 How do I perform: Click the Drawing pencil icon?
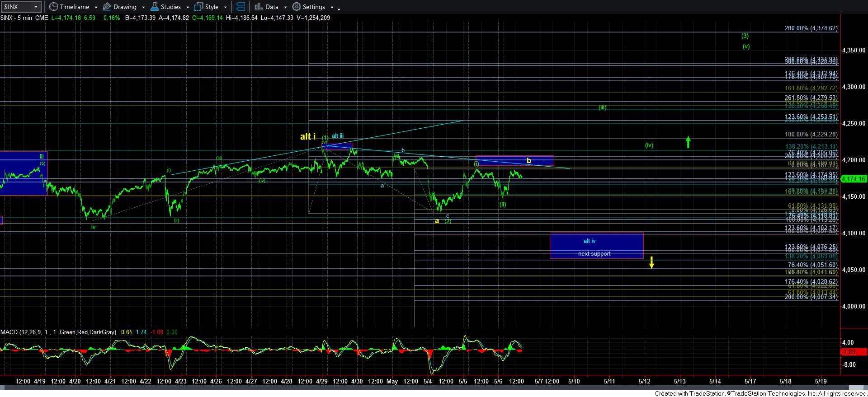point(107,7)
